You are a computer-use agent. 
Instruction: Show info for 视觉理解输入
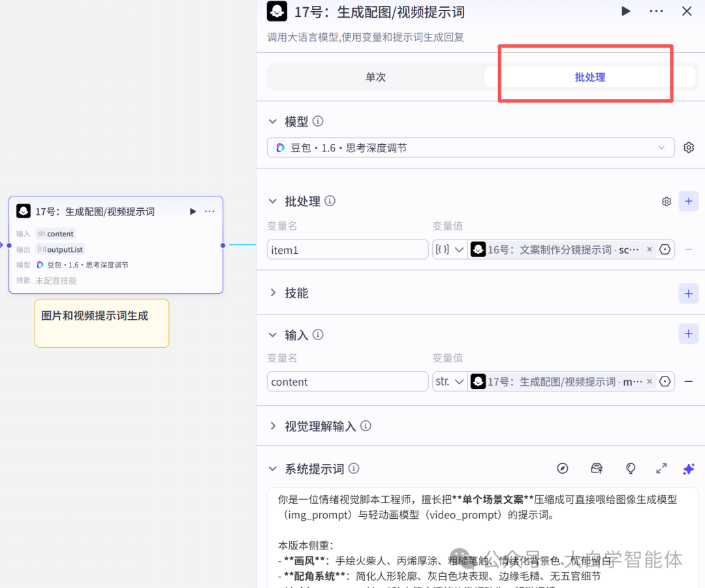(366, 426)
